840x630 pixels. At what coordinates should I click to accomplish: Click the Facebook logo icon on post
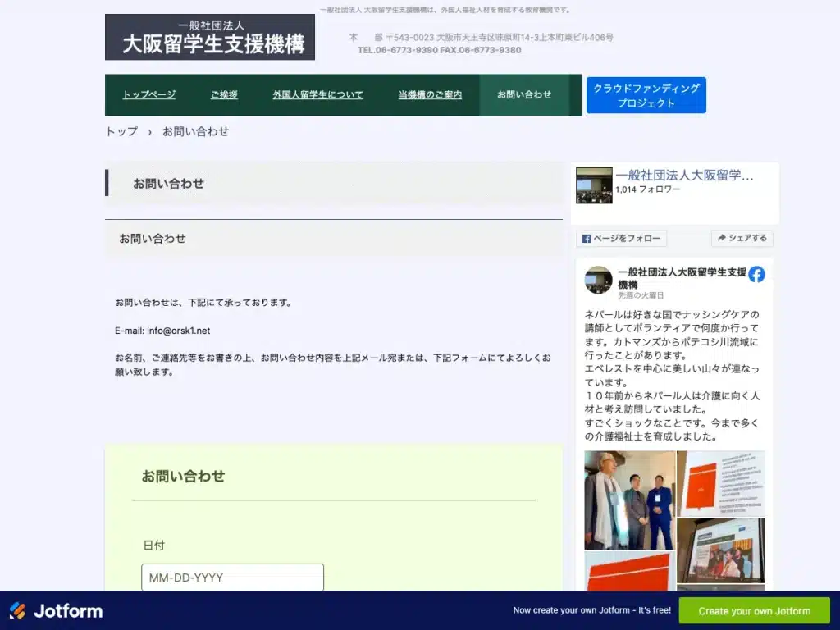756,274
